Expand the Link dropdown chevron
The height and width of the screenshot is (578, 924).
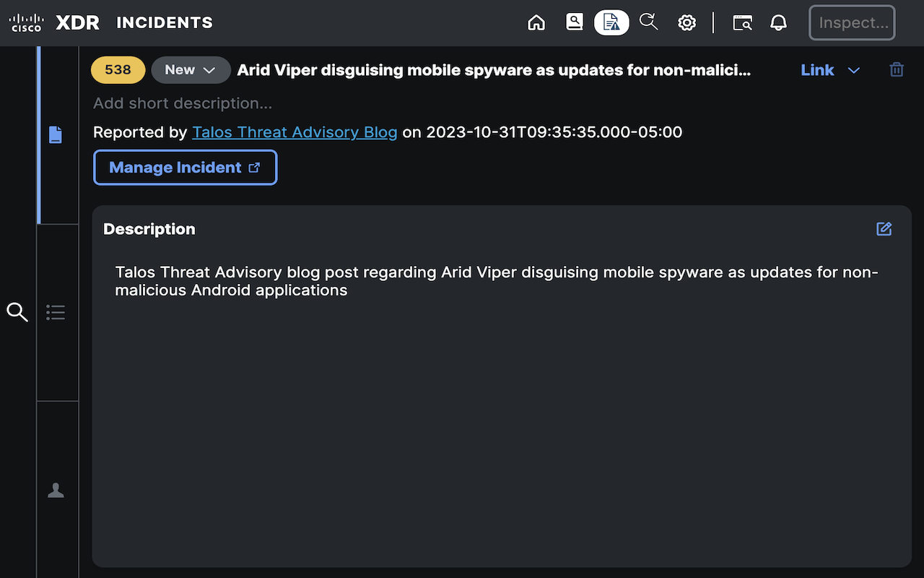coord(854,70)
